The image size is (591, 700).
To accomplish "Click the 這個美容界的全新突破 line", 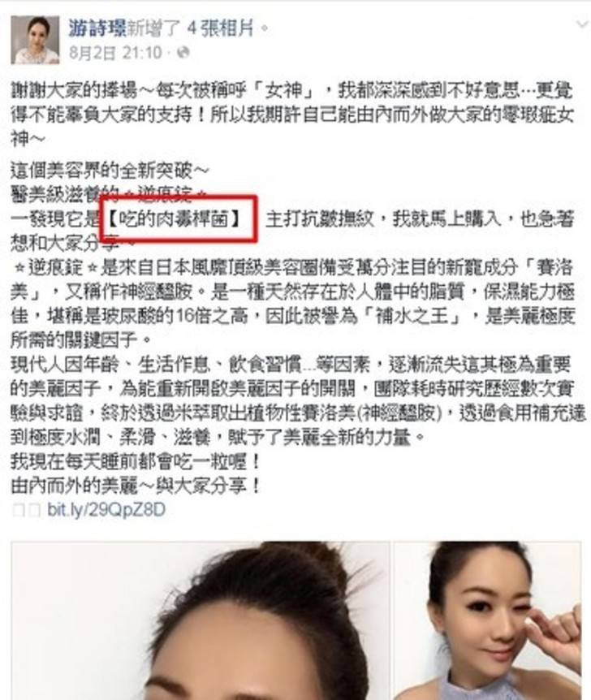I will (x=110, y=170).
